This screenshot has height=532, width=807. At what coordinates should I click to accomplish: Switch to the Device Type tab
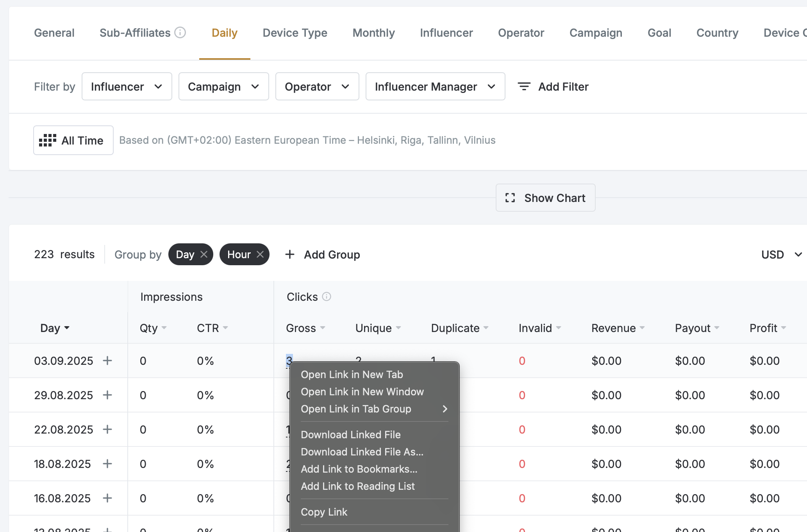(295, 33)
